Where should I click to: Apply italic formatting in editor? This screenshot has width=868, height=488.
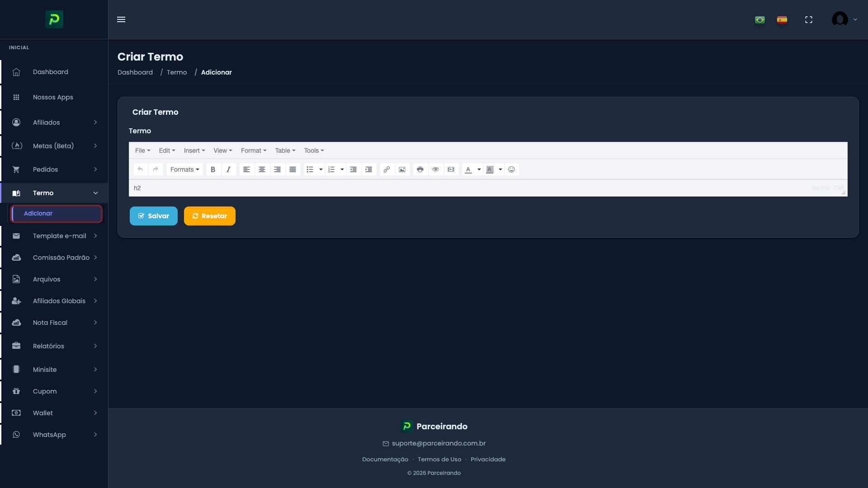click(228, 169)
